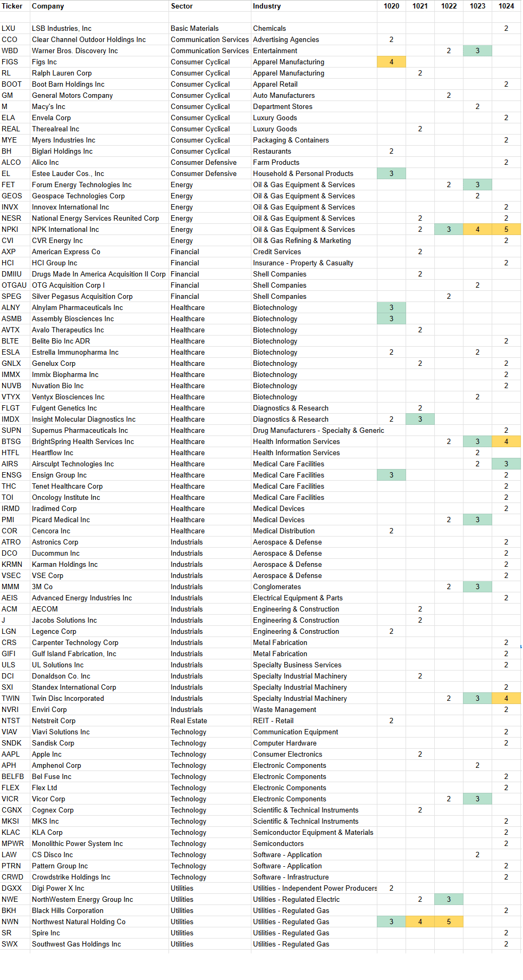Screen dimensions: 523x980
Task: Click the green 3 cell for Picard Medical
Action: 477,520
